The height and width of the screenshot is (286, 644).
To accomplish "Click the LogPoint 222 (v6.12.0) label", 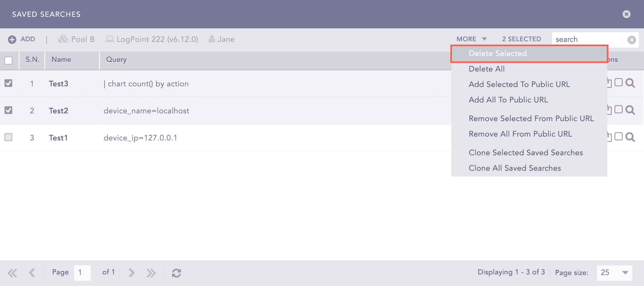I will point(157,39).
